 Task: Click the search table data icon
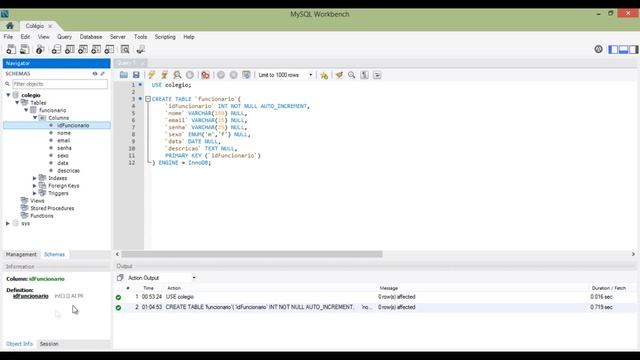pos(125,49)
